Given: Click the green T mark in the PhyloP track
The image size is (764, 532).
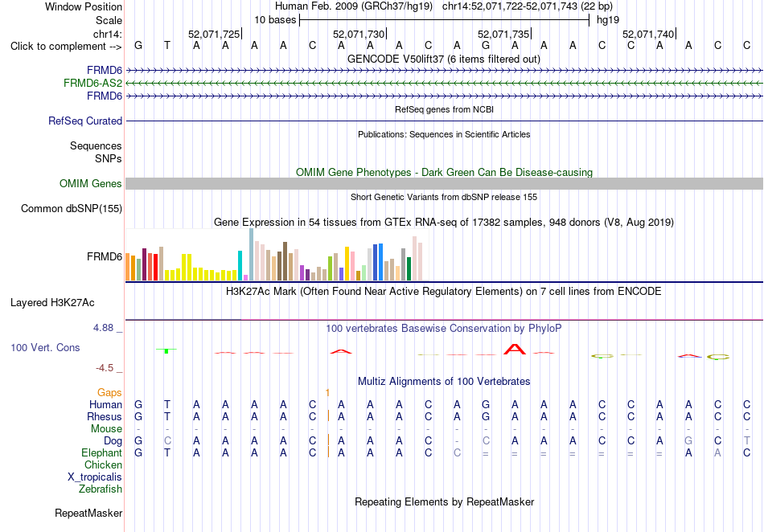Looking at the screenshot, I should tap(166, 350).
